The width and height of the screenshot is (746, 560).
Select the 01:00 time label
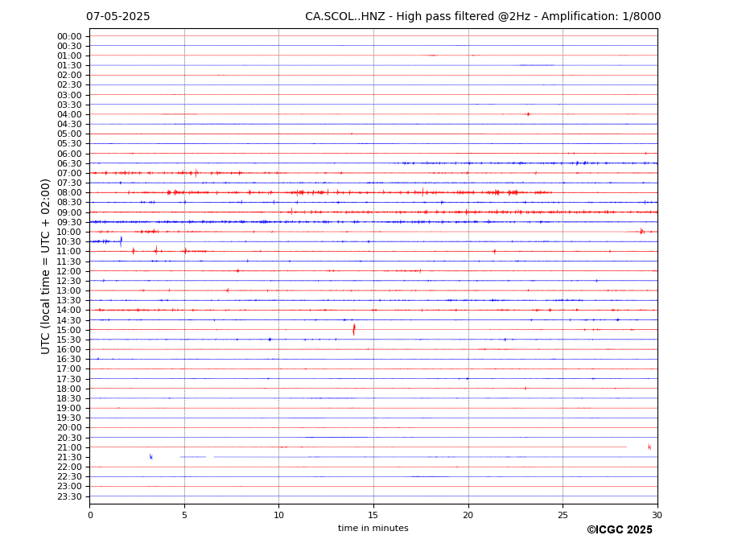(x=69, y=56)
